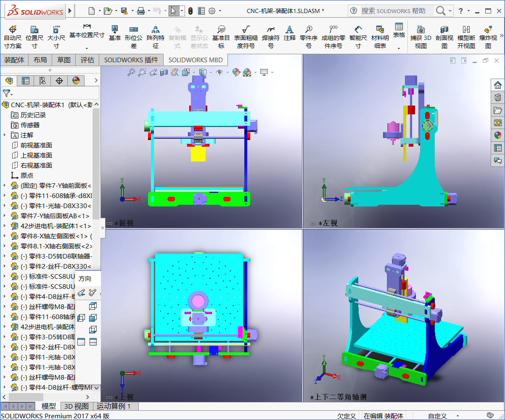This screenshot has height=420, width=505.
Task: Click the 智能尺寸 tool
Action: [x=358, y=37]
